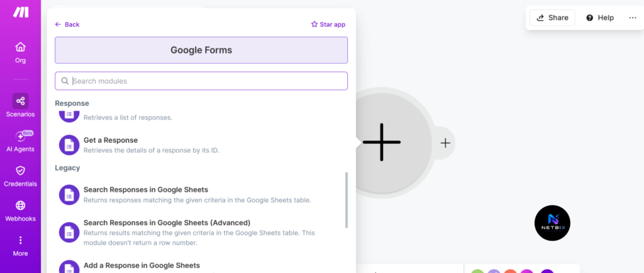Click the Google Forms header title

(201, 50)
